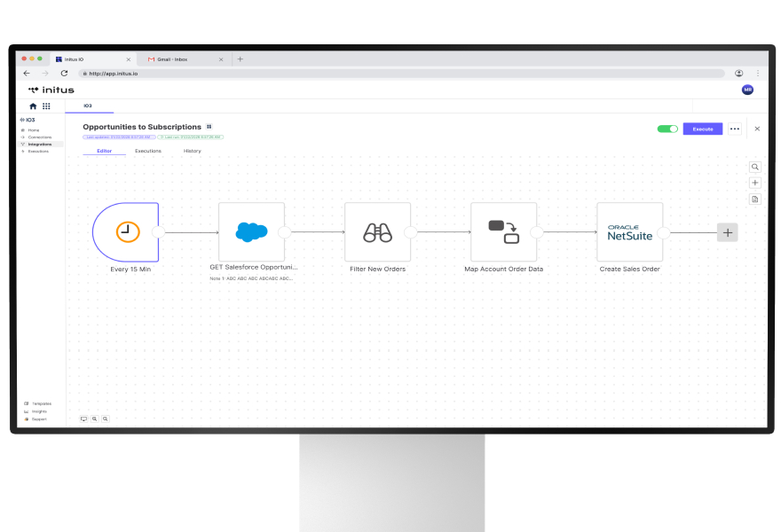Click the output connector of the NetSuite node
This screenshot has height=532, width=781.
tap(663, 232)
